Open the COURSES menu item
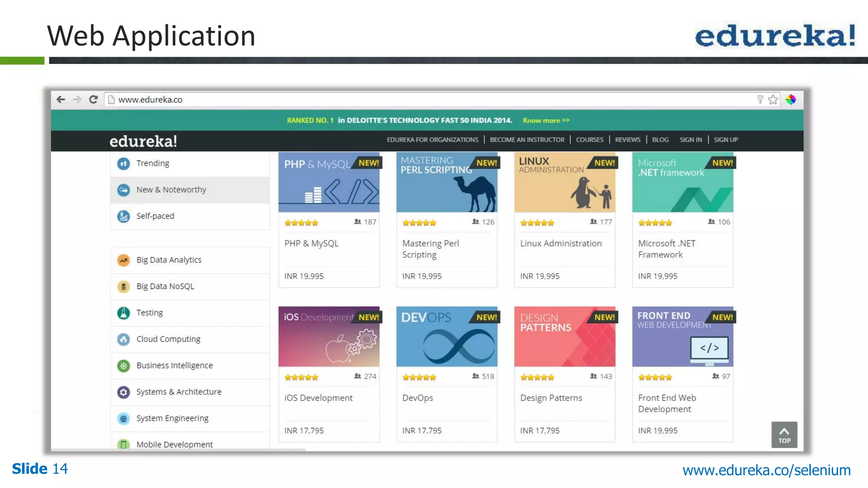The height and width of the screenshot is (488, 868). [x=590, y=140]
